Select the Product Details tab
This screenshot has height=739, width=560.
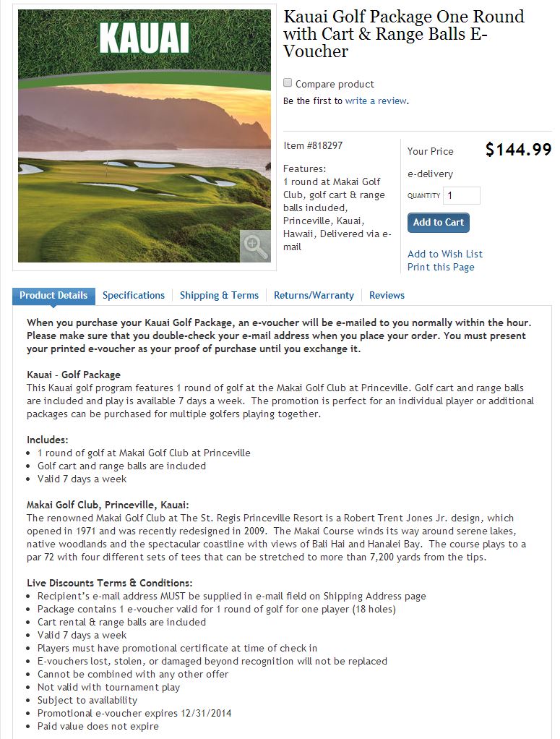(x=53, y=295)
